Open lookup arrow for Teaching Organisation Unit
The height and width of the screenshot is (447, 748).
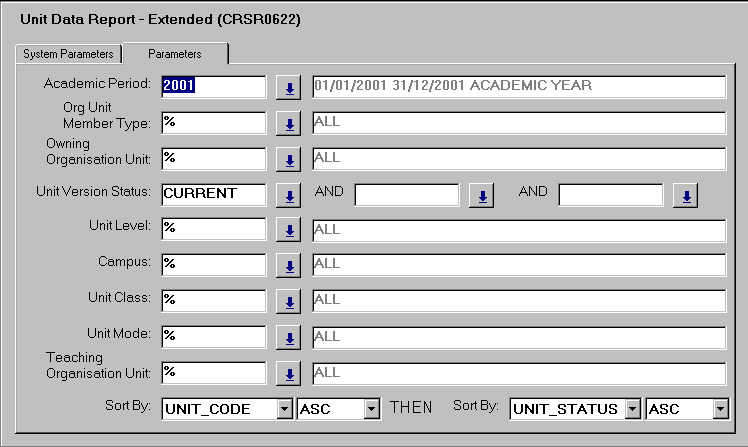[289, 374]
